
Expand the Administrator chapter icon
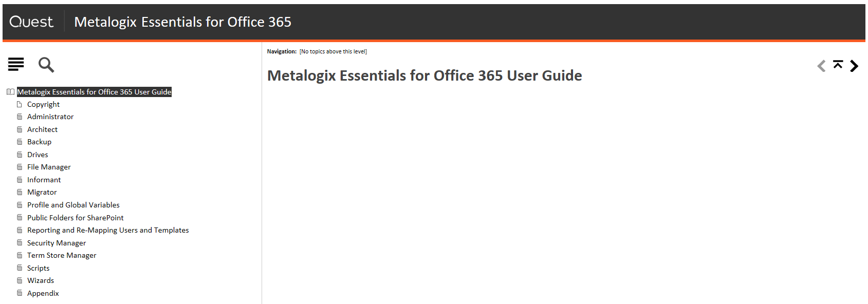(x=20, y=117)
